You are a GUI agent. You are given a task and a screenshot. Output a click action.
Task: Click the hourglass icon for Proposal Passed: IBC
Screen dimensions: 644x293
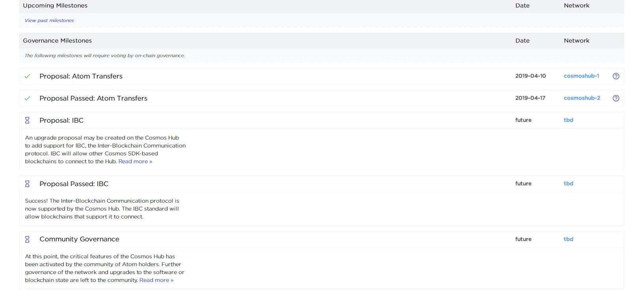[27, 184]
